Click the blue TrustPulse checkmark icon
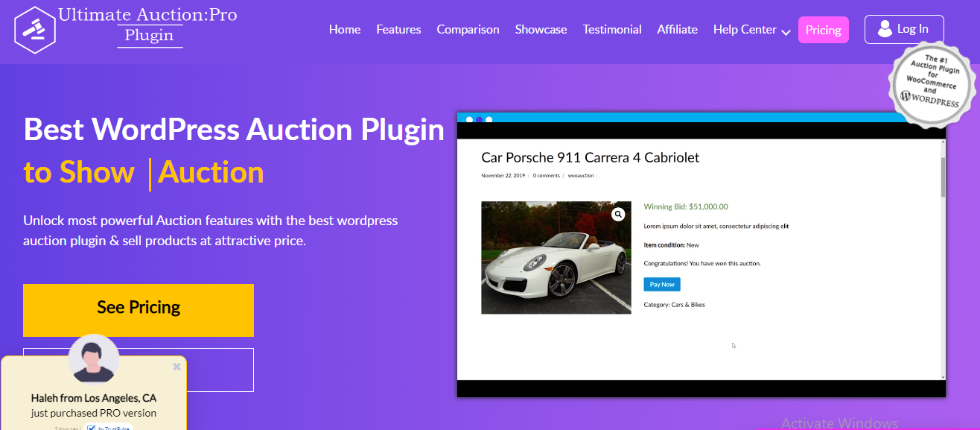This screenshot has width=980, height=430. click(92, 427)
